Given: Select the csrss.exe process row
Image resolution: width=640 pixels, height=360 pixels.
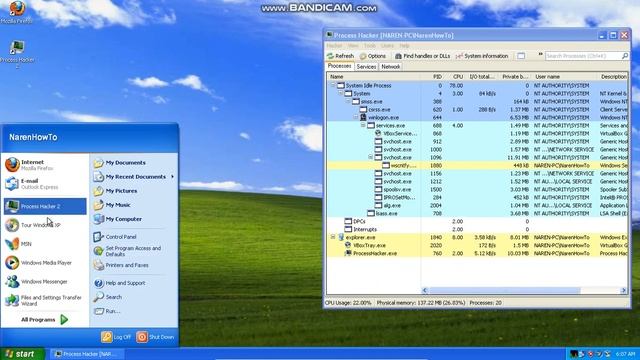Looking at the screenshot, I should click(477, 109).
